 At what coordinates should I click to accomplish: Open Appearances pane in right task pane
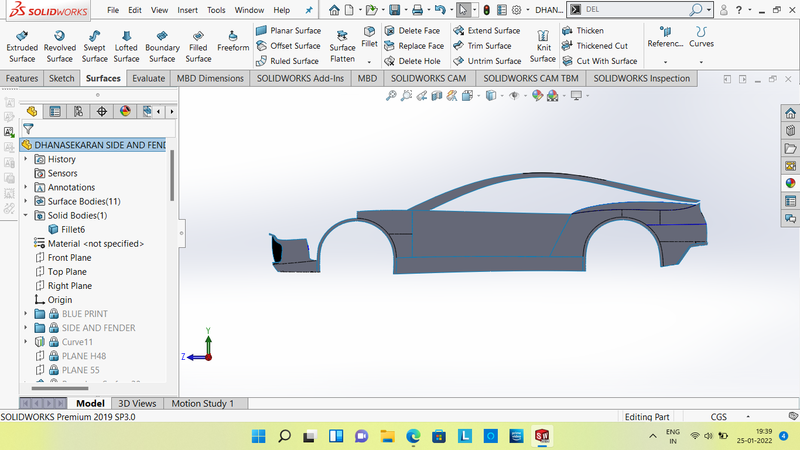click(x=790, y=182)
